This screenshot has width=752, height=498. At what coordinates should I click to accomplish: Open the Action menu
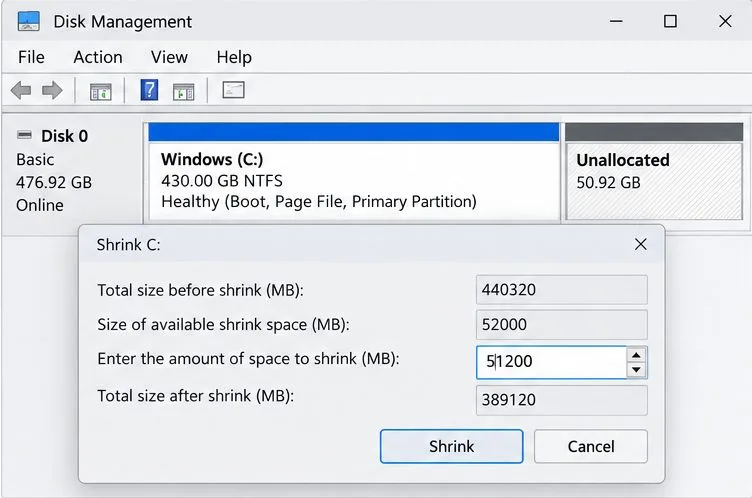tap(98, 57)
